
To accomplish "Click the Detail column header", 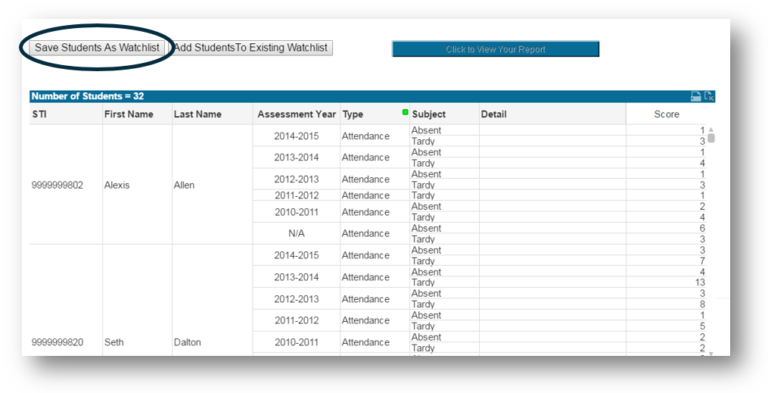I will click(x=552, y=114).
